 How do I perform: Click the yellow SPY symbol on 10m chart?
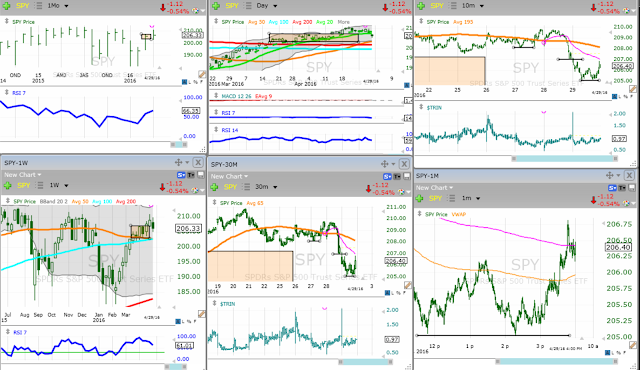pyautogui.click(x=437, y=6)
